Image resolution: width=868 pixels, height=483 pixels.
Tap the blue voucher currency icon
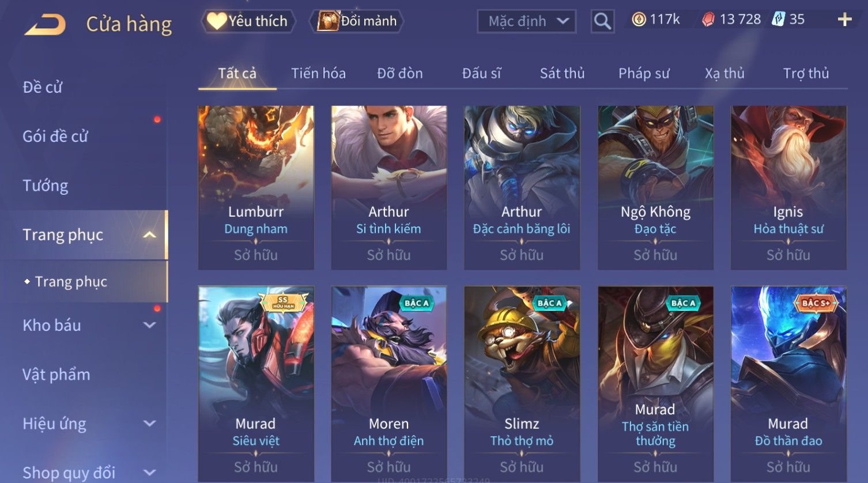[x=779, y=20]
